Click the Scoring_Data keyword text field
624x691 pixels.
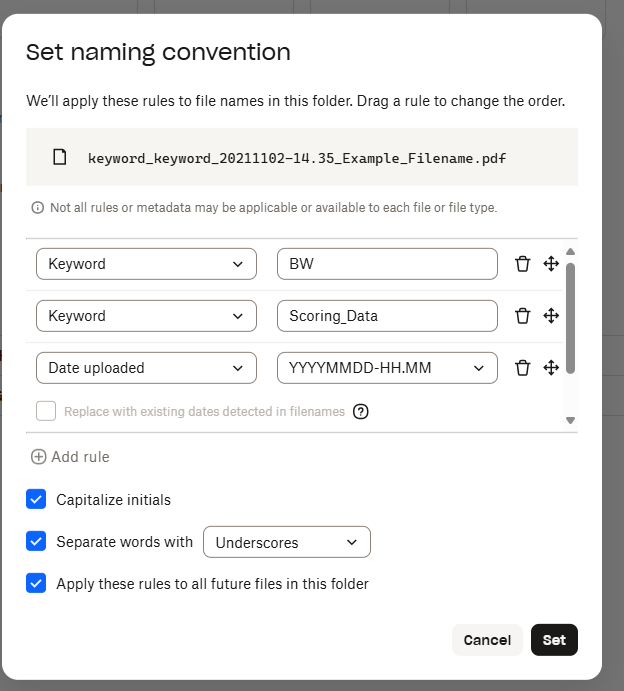[x=387, y=316]
